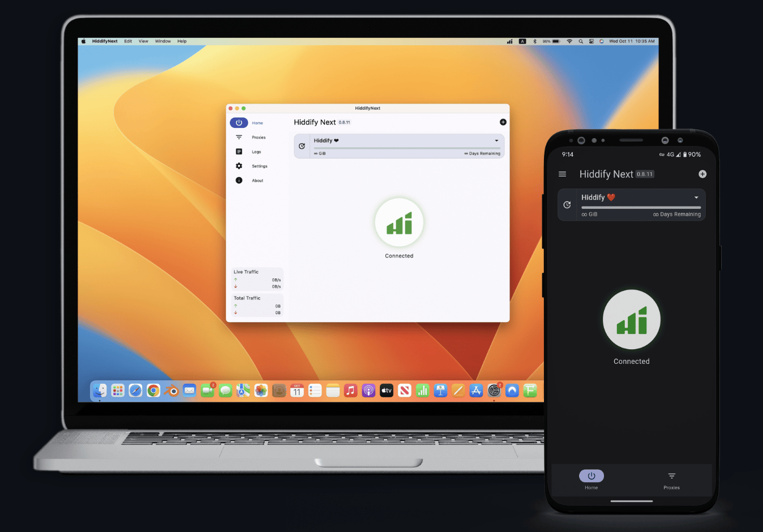The image size is (763, 532).
Task: Open Music from the dock
Action: pyautogui.click(x=351, y=391)
